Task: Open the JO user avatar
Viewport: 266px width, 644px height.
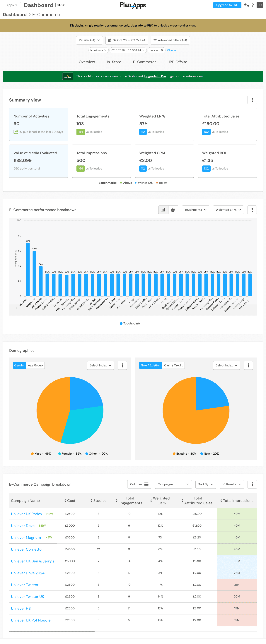Action: tap(260, 5)
